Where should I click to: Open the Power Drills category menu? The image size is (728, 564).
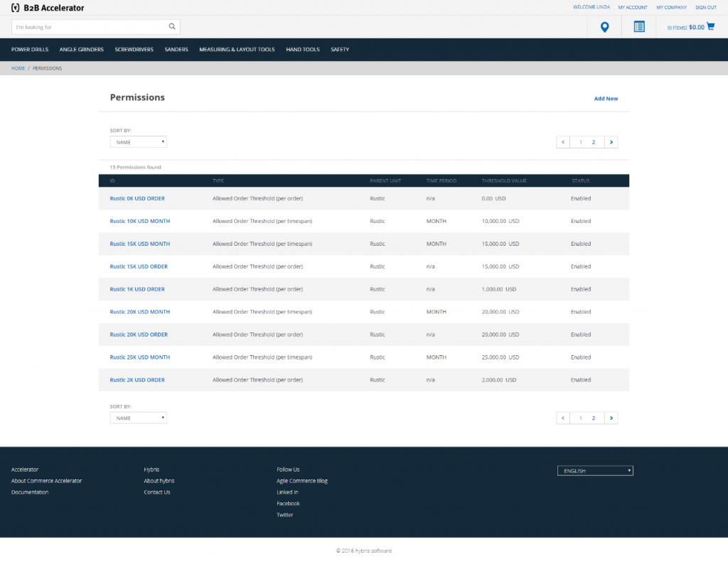click(x=30, y=50)
